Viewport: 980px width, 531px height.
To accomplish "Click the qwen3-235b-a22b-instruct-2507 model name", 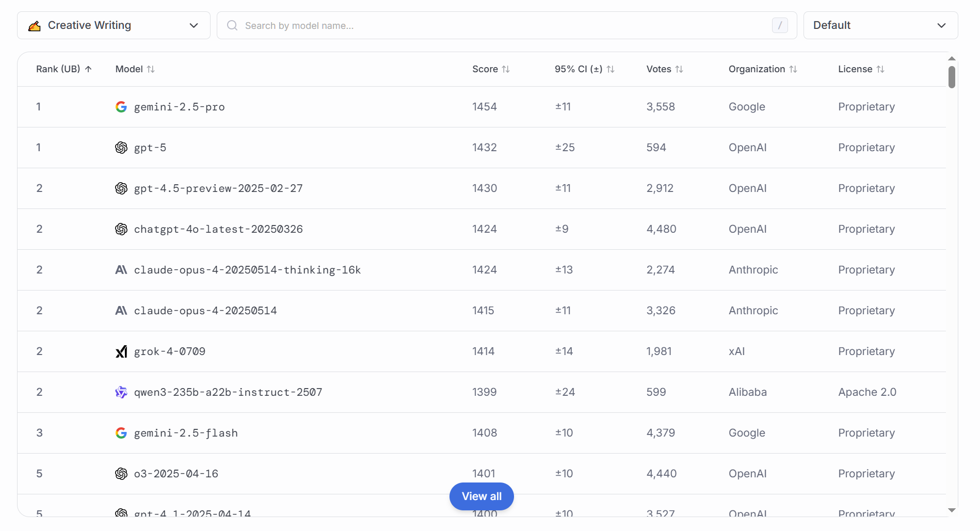I will click(x=228, y=392).
